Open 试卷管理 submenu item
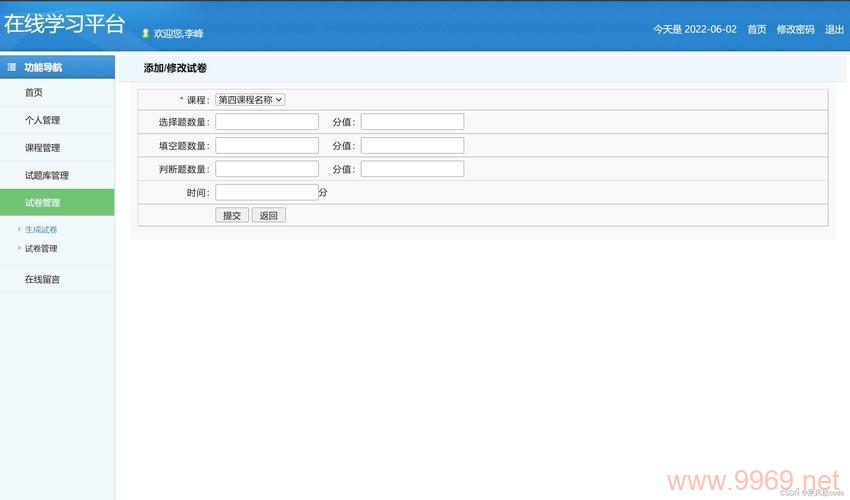Image resolution: width=850 pixels, height=500 pixels. pos(41,248)
